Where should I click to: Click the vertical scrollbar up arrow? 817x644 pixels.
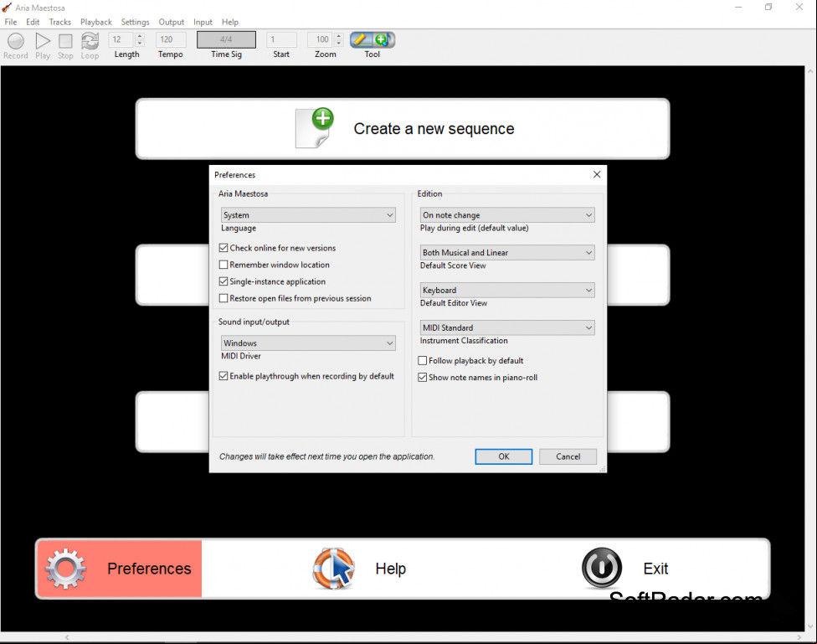pyautogui.click(x=811, y=71)
